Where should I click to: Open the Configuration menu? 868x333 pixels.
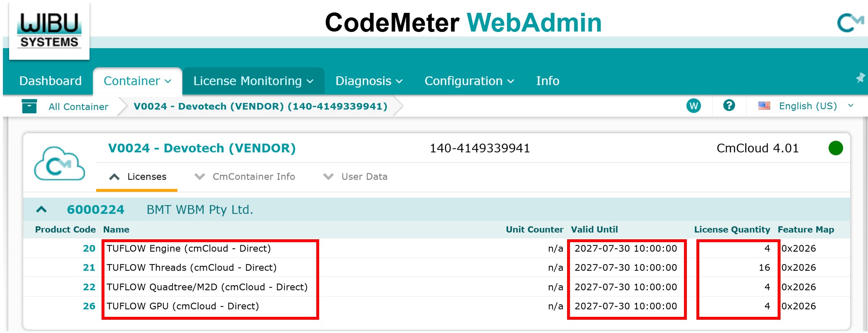click(x=469, y=81)
